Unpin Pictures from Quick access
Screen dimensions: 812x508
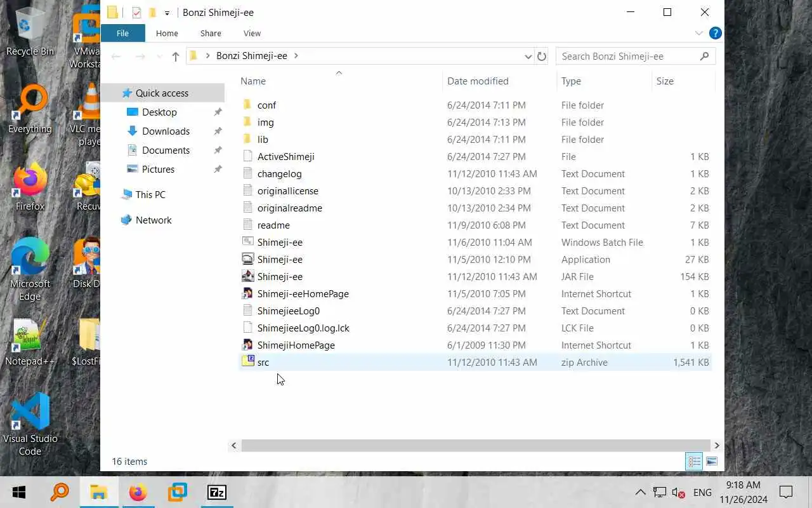pyautogui.click(x=218, y=169)
